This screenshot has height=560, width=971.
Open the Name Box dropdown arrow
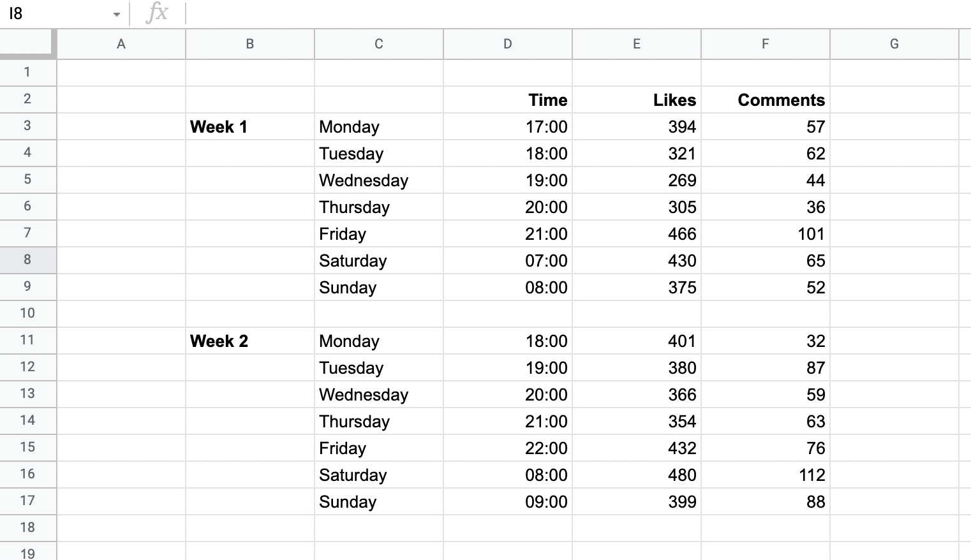point(117,14)
